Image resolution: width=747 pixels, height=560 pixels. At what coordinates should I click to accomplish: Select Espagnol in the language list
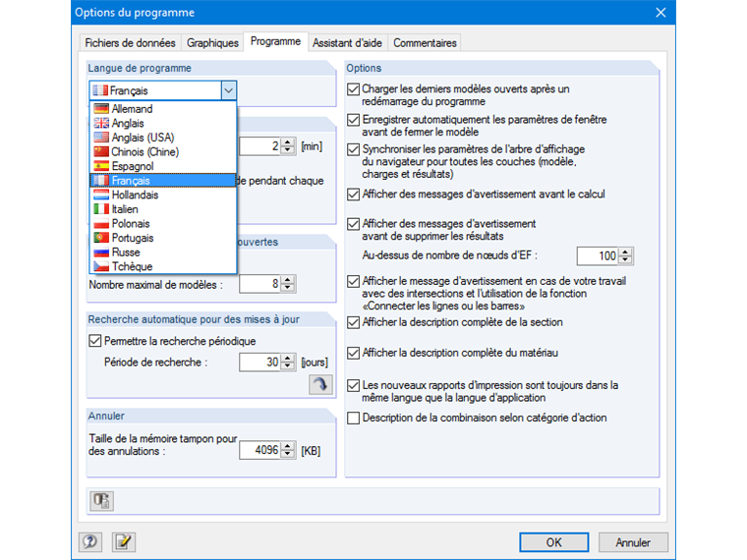coord(163,166)
